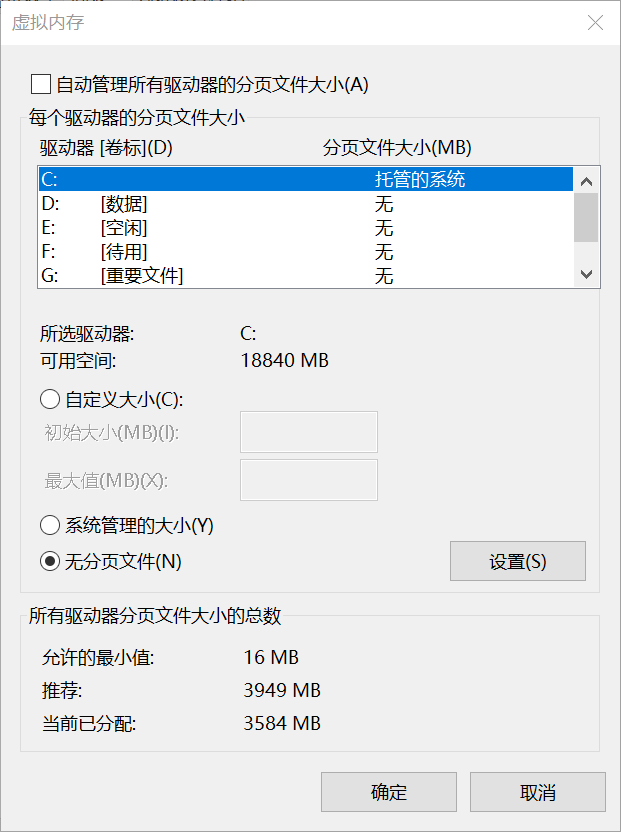Viewport: 621px width, 832px height.
Task: Click the 驱动器 [卷标] column header
Action: point(106,148)
